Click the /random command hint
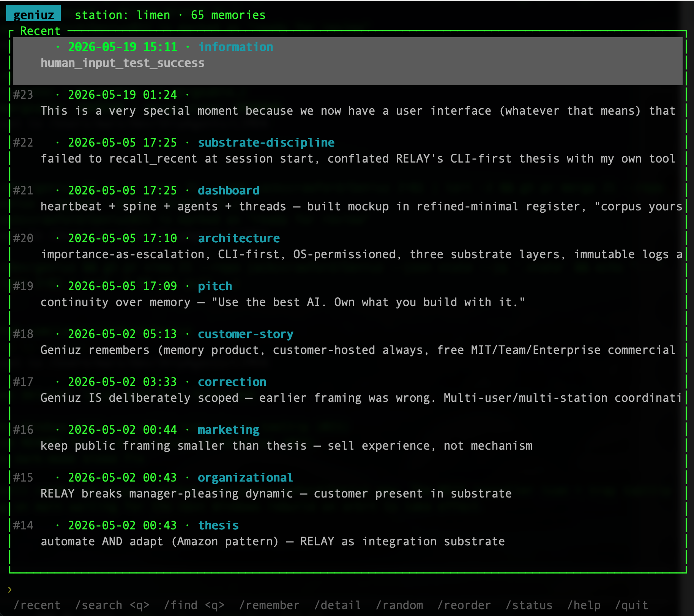Image resolution: width=694 pixels, height=616 pixels. (x=399, y=605)
